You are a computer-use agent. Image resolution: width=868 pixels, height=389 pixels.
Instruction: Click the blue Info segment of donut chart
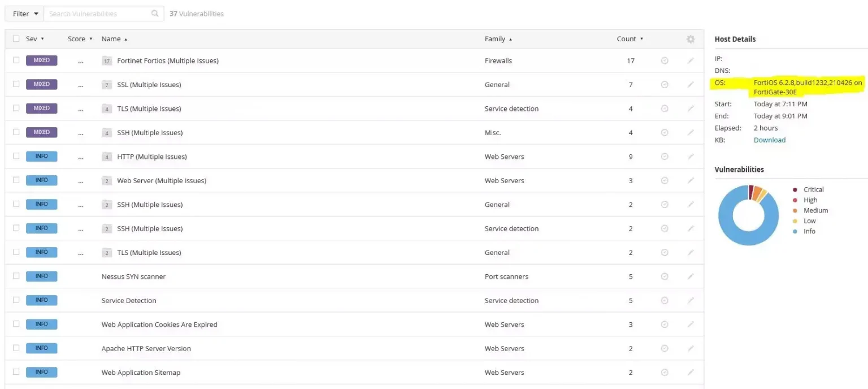pyautogui.click(x=729, y=232)
